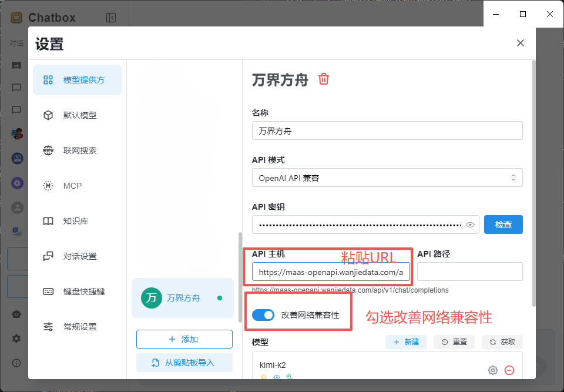Delete the 万界方舟 provider via trash icon
Viewport: 564px width, 392px height.
324,79
